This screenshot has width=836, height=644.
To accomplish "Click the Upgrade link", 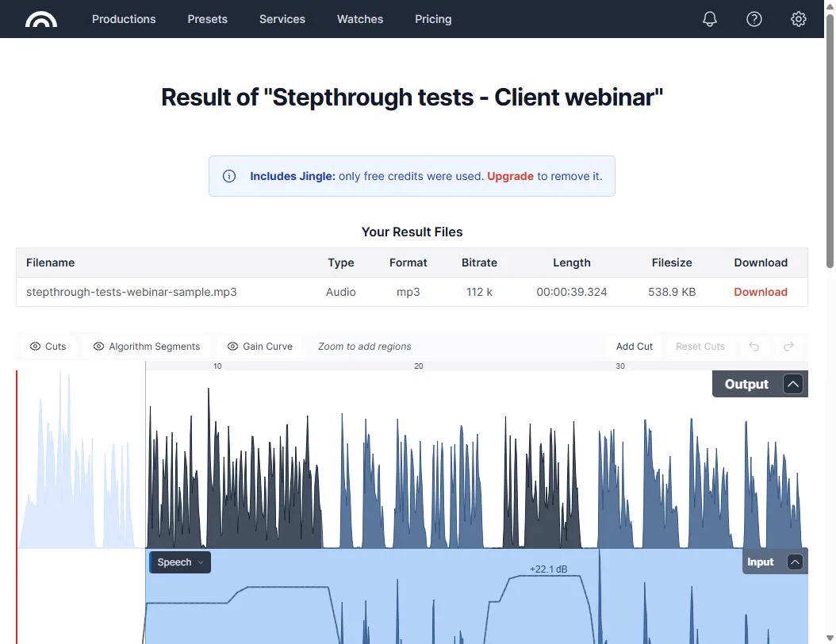I will tap(510, 176).
